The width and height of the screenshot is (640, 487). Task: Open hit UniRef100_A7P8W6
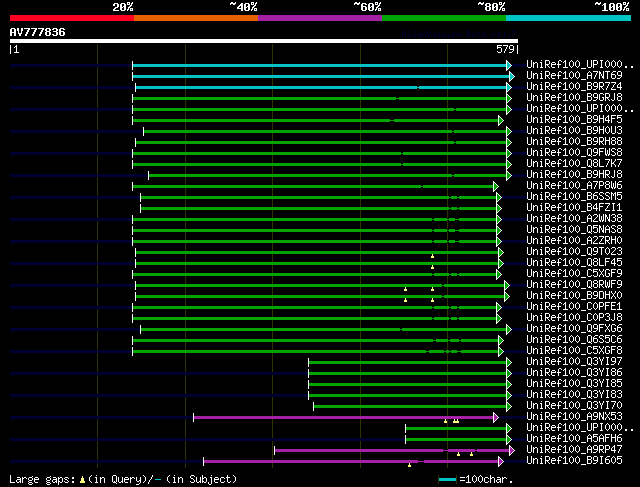point(574,186)
